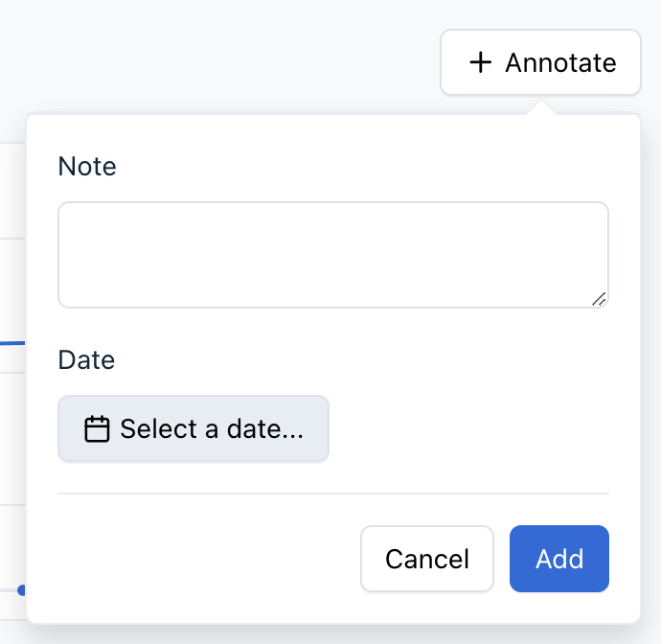Click empty space right of date button
Image resolution: width=661 pixels, height=644 pixels.
[x=469, y=428]
